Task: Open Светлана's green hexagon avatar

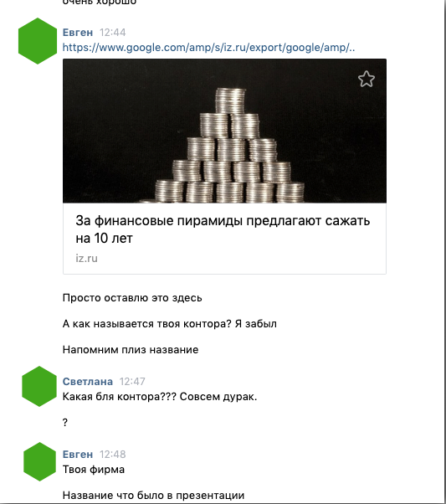Action: [x=39, y=386]
